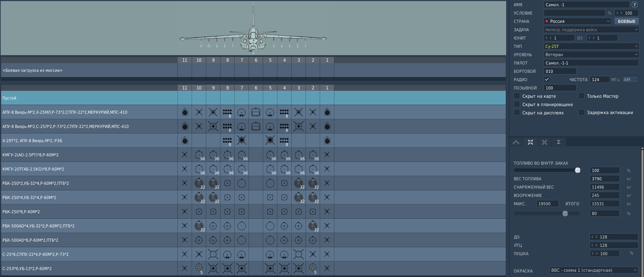This screenshot has height=277, width=644.
Task: Click pylon 8 SPPU-22 gun pod icon in С-25*6 row
Action: pos(227,255)
